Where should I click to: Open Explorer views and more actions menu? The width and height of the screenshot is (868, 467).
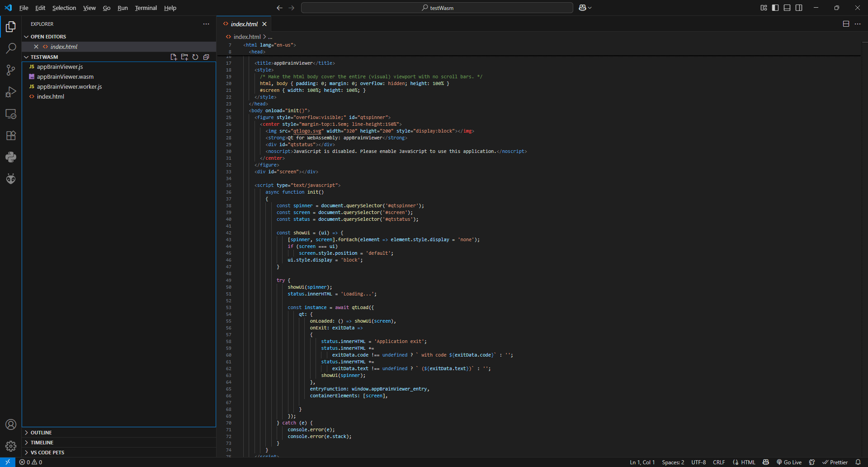[x=206, y=24]
